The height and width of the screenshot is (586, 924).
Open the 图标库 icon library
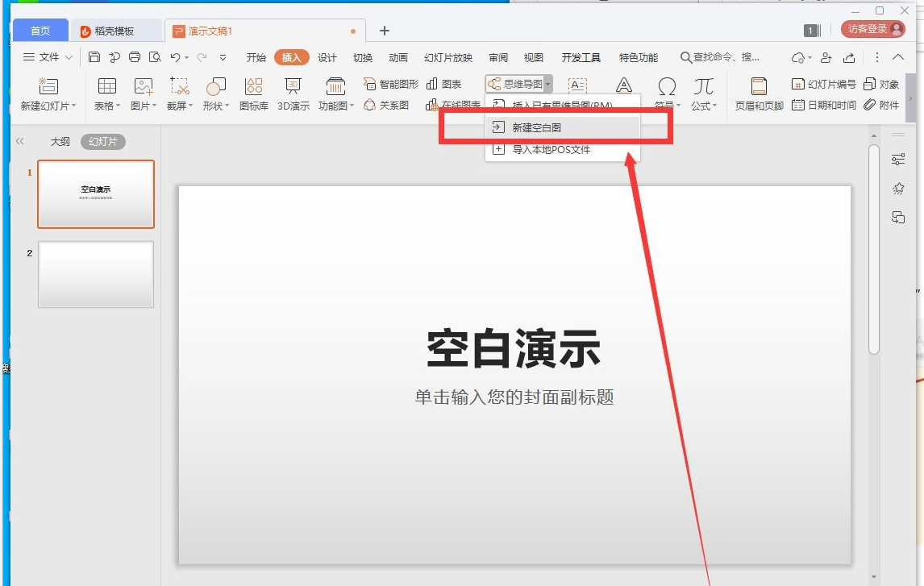253,87
